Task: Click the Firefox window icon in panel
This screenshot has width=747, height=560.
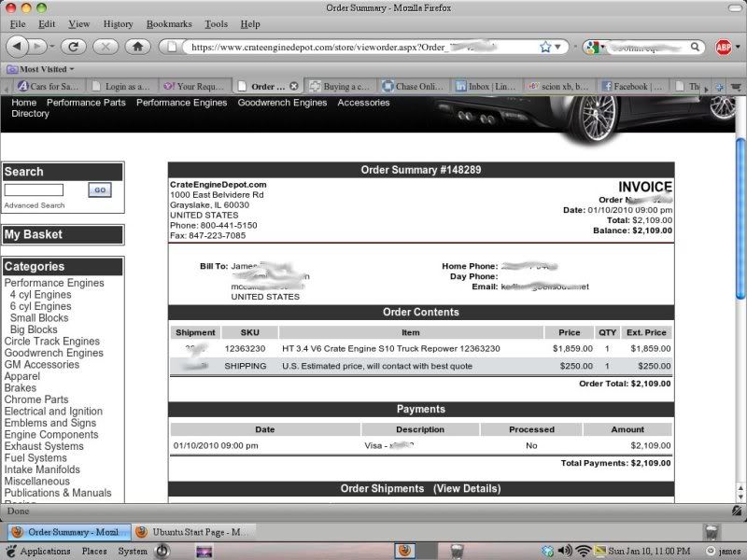Action: click(x=405, y=551)
